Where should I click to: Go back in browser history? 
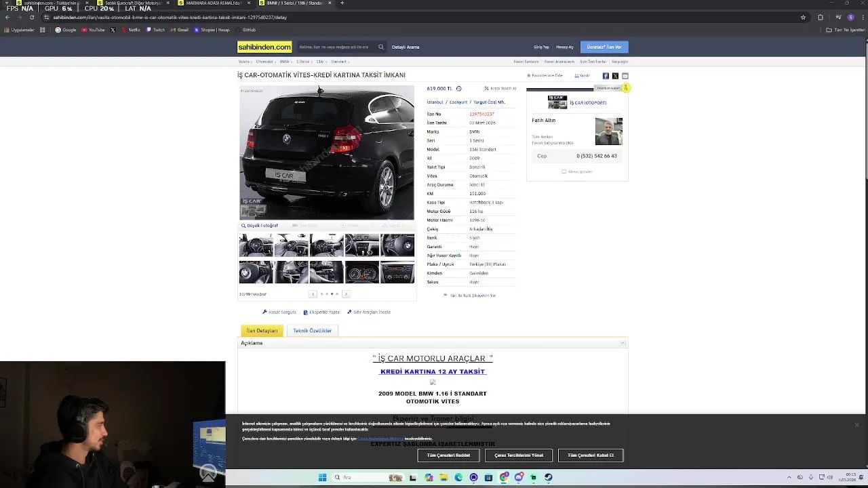7,17
